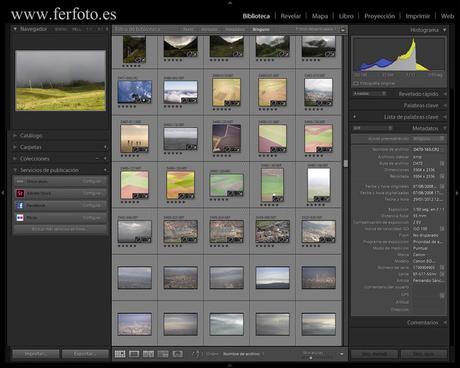The image size is (460, 368).
Task: Click the Colecciones minus icon
Action: (x=98, y=159)
